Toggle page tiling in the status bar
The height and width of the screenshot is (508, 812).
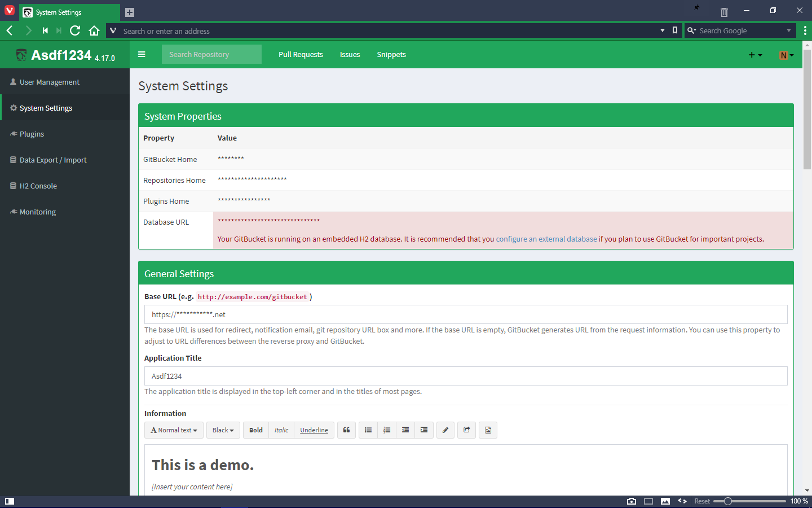pos(648,501)
